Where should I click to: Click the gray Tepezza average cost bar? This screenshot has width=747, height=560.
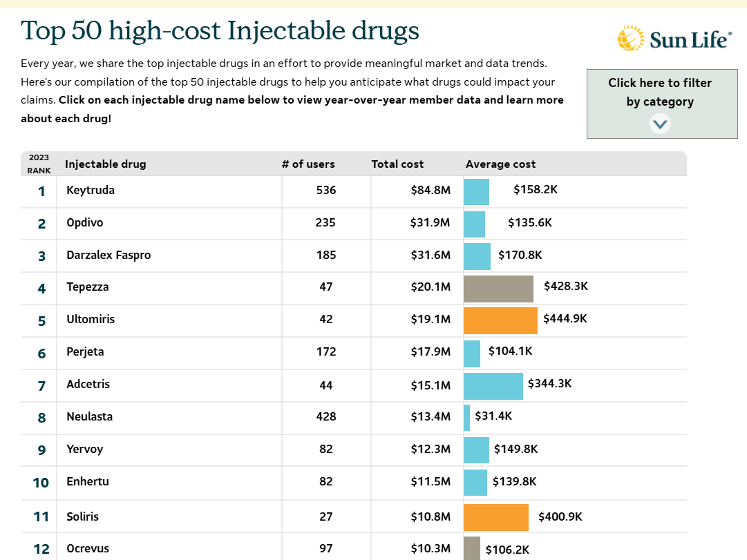(x=498, y=289)
